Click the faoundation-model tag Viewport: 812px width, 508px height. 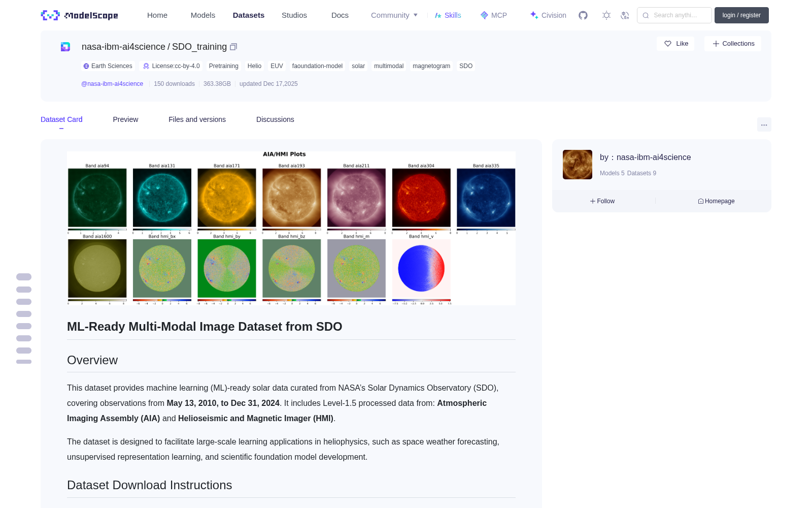click(317, 66)
